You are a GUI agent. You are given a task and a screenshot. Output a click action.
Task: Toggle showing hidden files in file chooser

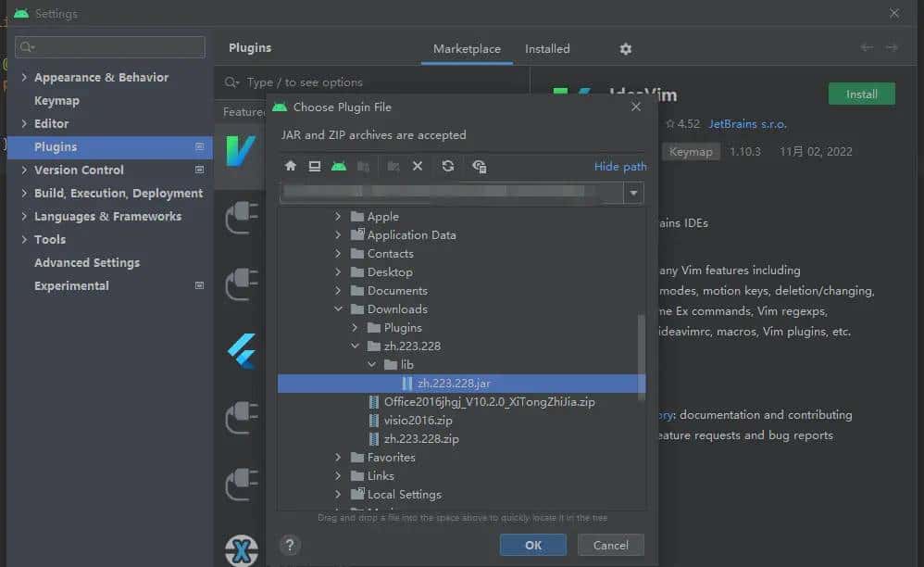[x=479, y=167]
